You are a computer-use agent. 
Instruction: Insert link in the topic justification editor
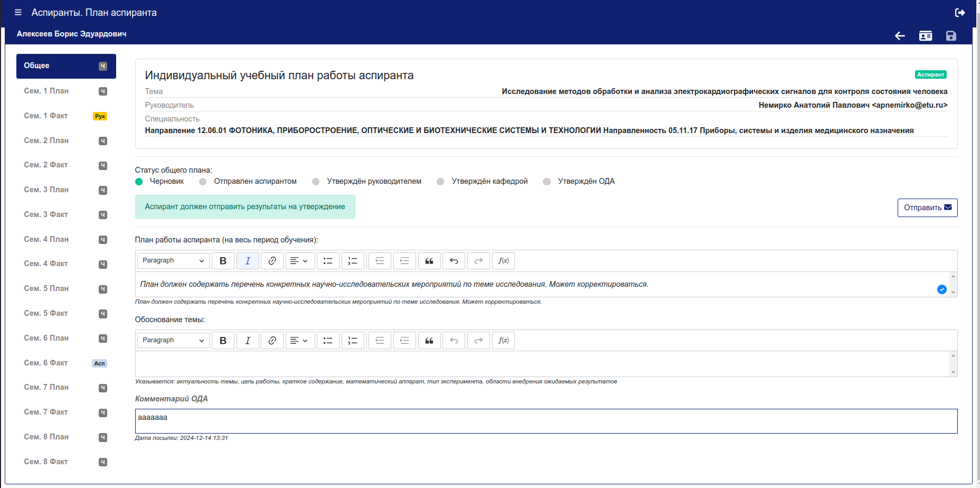point(272,341)
